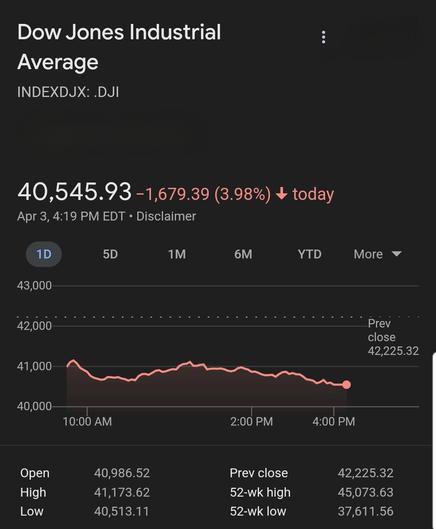
Task: Click the 4:00 PM time label
Action: 334,421
